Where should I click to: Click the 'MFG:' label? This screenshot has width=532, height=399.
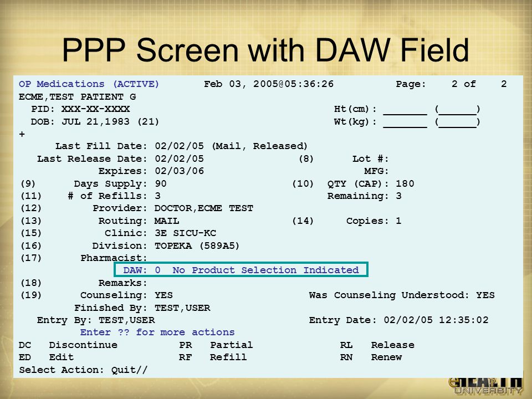[376, 171]
